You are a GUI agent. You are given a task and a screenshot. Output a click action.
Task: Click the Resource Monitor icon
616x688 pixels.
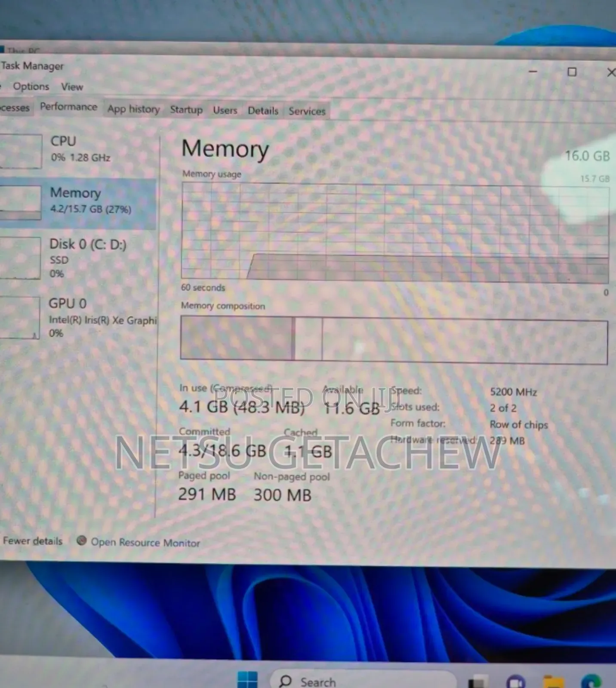[x=82, y=541]
